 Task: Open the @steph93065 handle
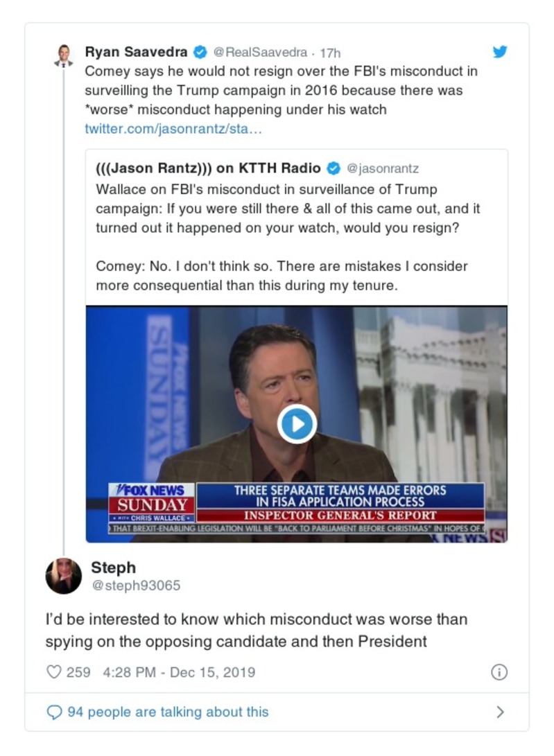coord(136,586)
